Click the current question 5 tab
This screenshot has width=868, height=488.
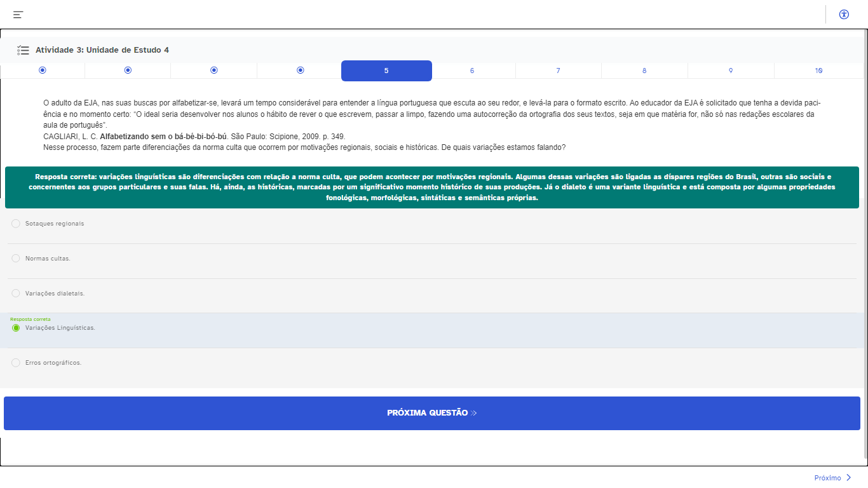(x=386, y=71)
